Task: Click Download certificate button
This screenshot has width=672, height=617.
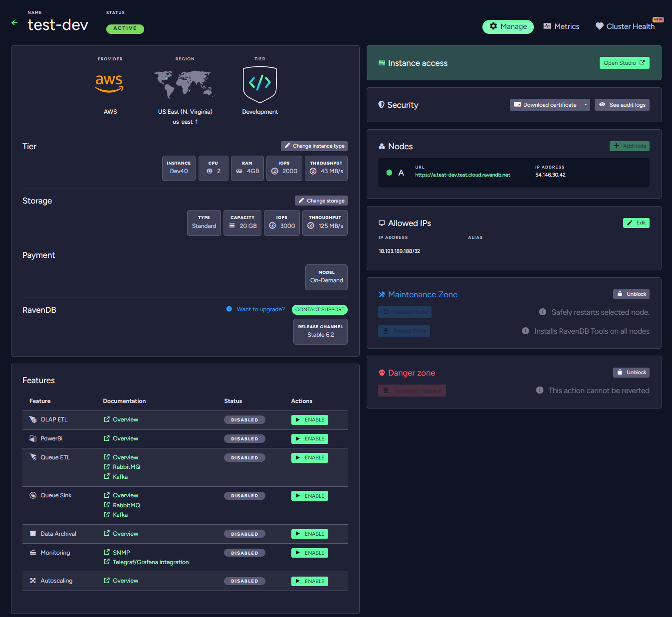Action: (x=545, y=105)
